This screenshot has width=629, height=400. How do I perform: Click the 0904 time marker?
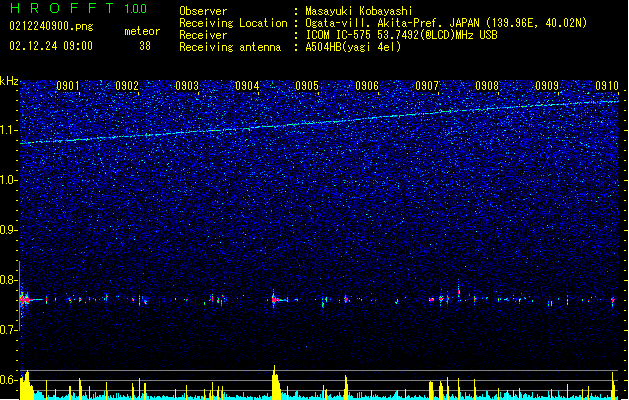pos(247,86)
